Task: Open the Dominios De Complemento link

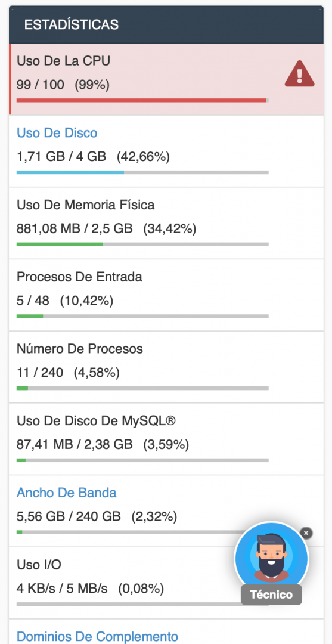Action: (97, 636)
